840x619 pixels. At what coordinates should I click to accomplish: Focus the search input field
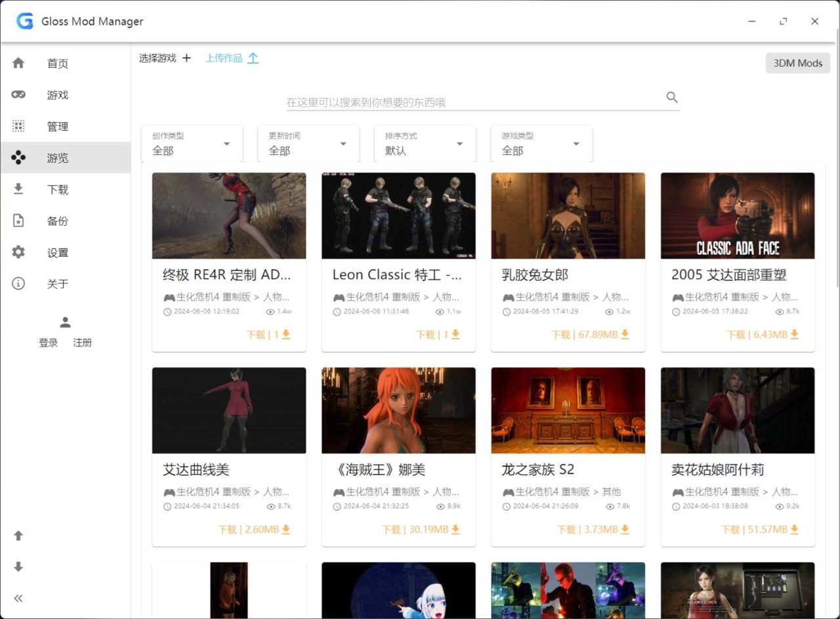[474, 102]
